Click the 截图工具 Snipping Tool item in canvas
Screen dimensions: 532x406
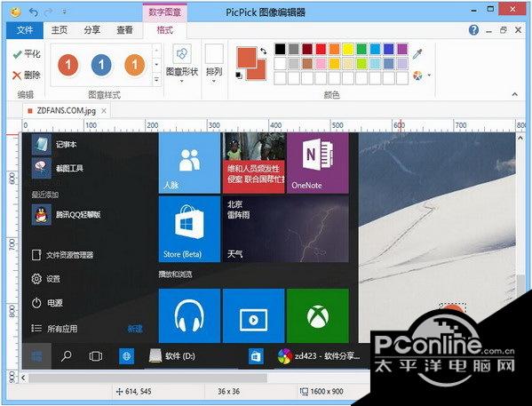point(58,168)
